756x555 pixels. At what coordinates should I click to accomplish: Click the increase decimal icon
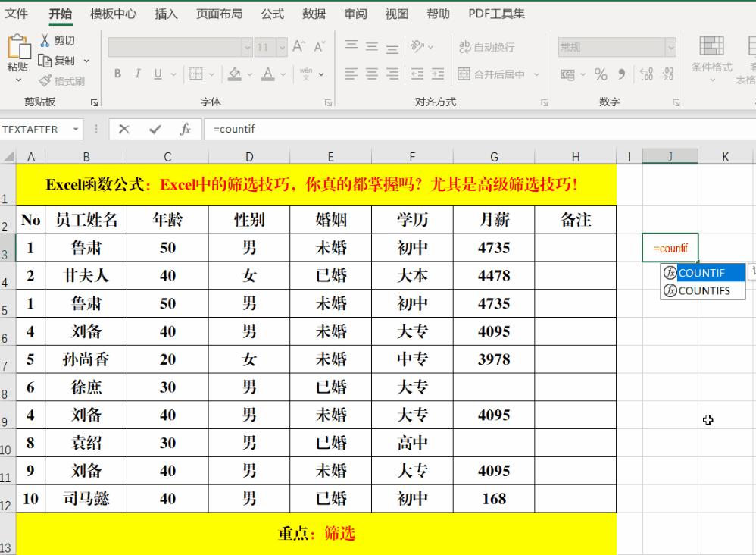tap(646, 75)
